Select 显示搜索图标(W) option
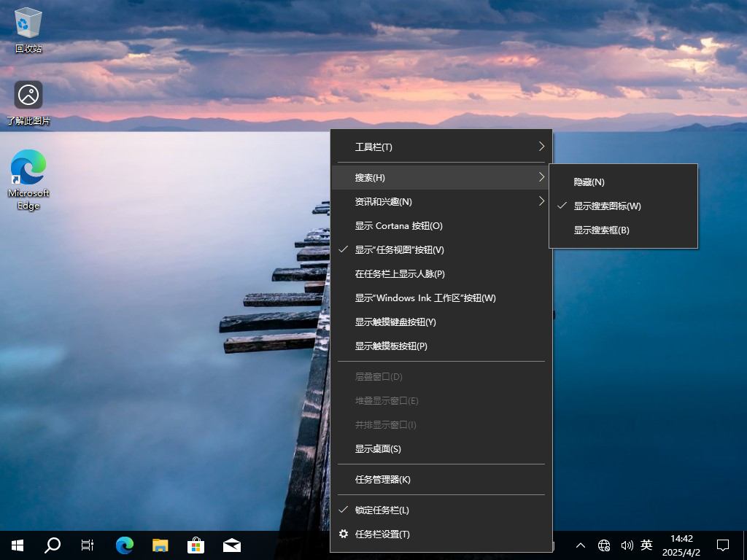 [x=623, y=206]
